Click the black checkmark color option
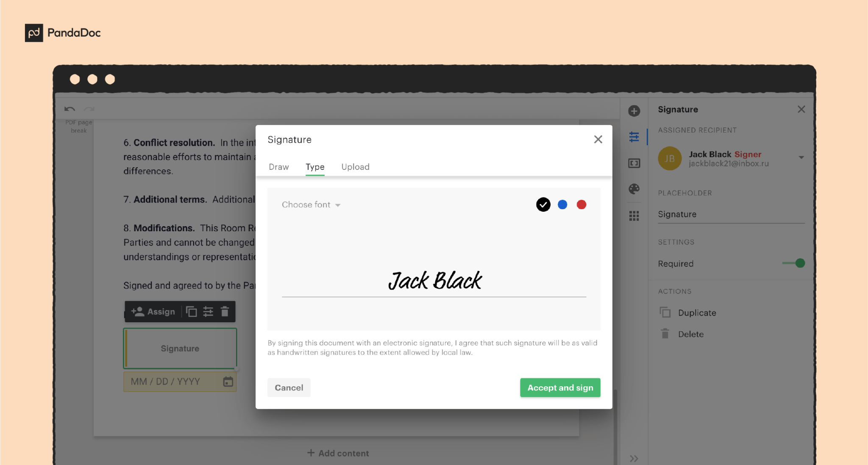The height and width of the screenshot is (465, 868). [x=542, y=205]
